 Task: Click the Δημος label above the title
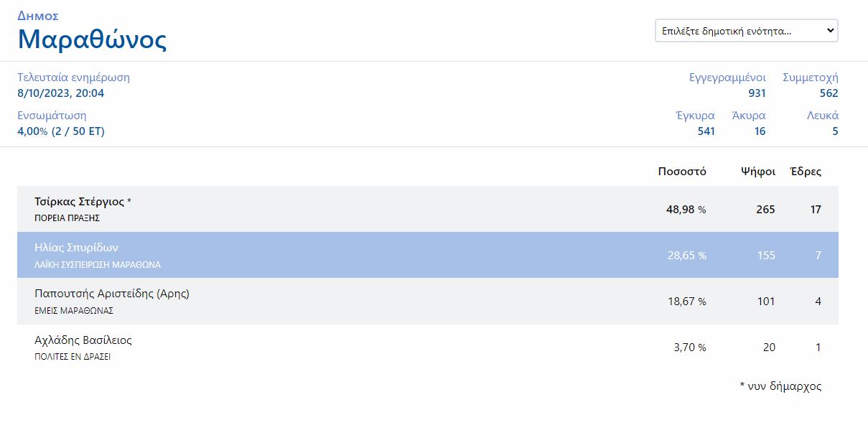[38, 16]
